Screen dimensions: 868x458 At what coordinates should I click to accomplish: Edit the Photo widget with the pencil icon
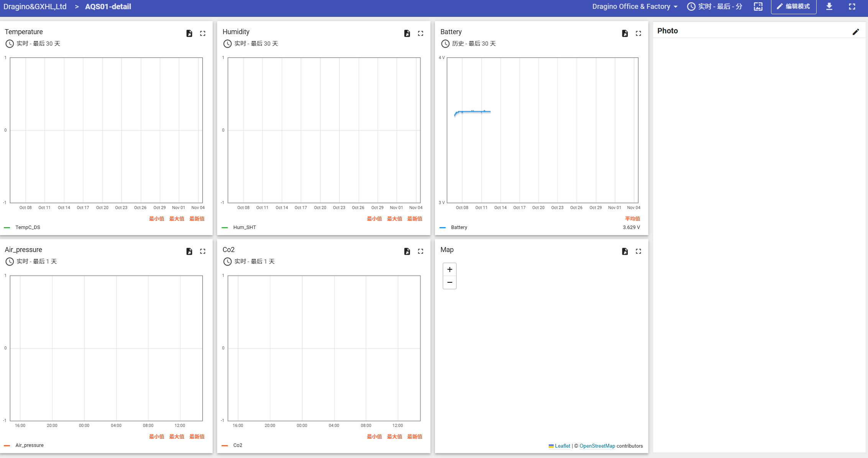pyautogui.click(x=856, y=32)
